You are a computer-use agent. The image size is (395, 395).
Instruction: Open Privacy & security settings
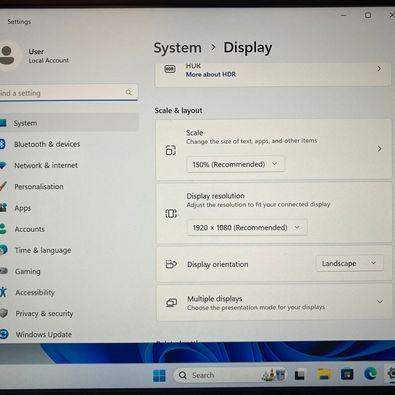pos(68,313)
